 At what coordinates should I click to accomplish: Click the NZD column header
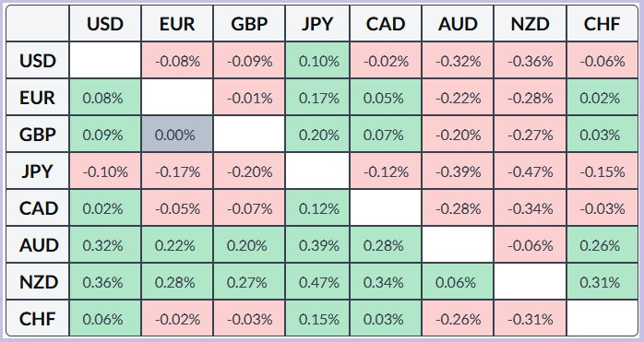(x=530, y=23)
